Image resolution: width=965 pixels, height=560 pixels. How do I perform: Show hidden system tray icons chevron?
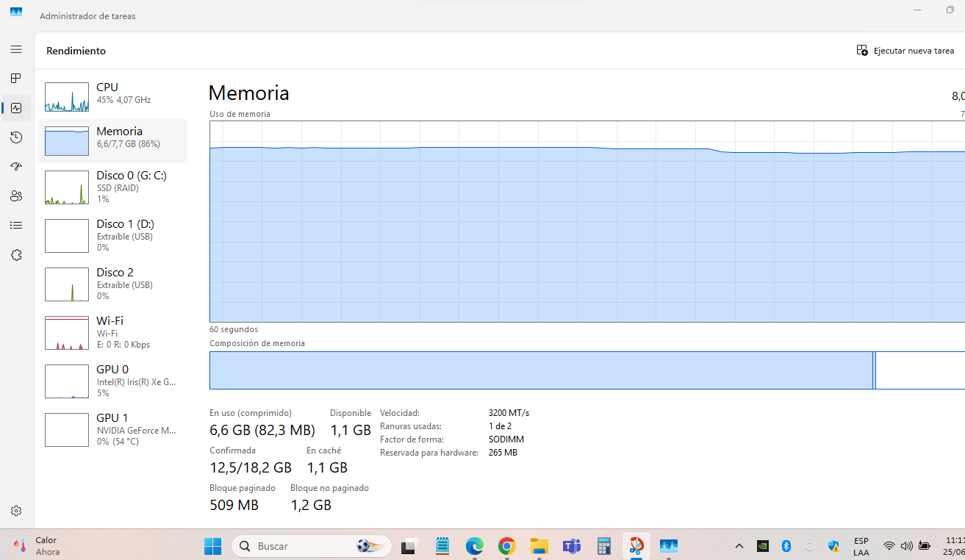pos(739,546)
